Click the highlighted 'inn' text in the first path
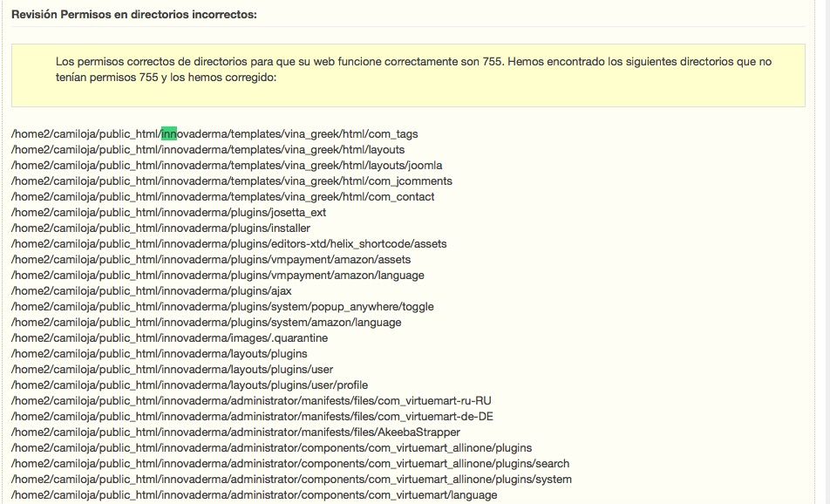Screen dimensions: 830x504 169,134
